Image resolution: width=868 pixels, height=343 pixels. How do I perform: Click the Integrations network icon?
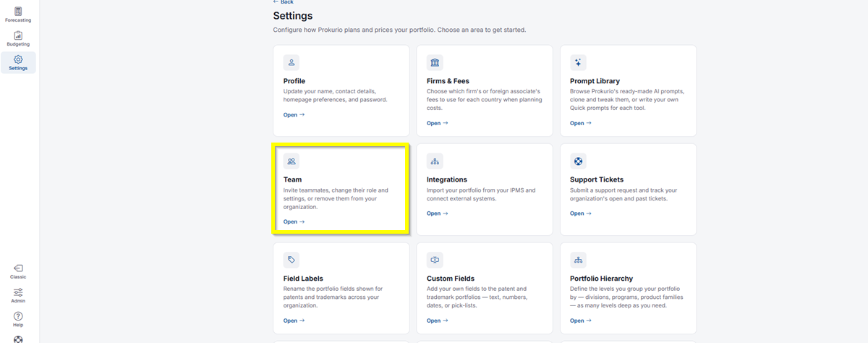(435, 161)
